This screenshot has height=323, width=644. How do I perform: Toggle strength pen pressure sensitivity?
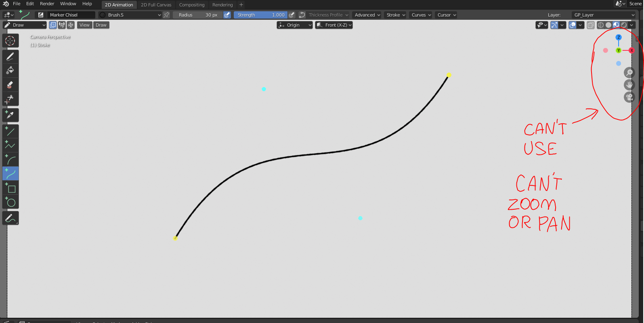click(292, 15)
